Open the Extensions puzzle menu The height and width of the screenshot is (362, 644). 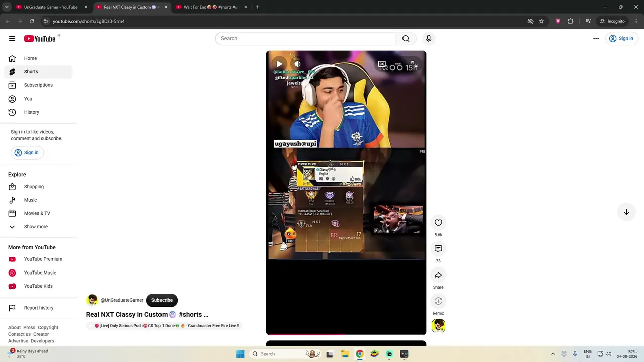(570, 21)
